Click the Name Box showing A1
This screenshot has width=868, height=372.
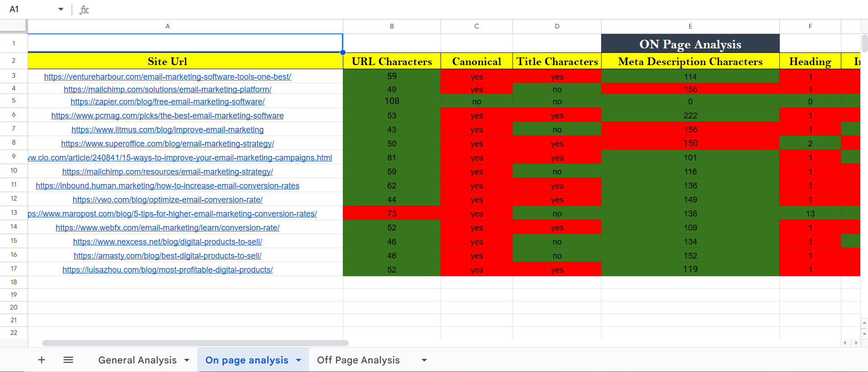pyautogui.click(x=27, y=9)
